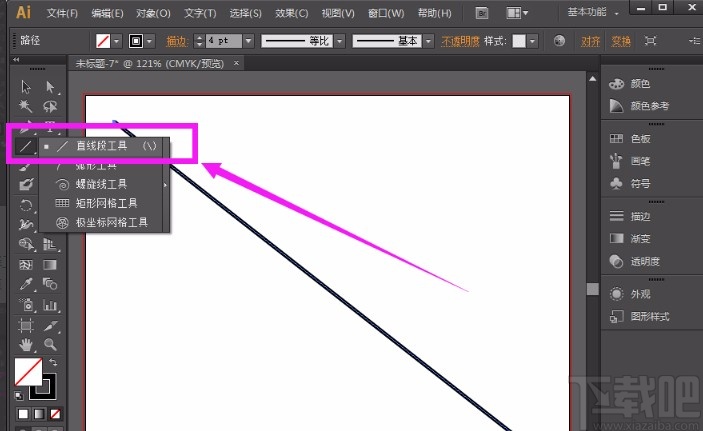Open the 对象(O) menu
Image resolution: width=703 pixels, height=431 pixels.
point(153,13)
